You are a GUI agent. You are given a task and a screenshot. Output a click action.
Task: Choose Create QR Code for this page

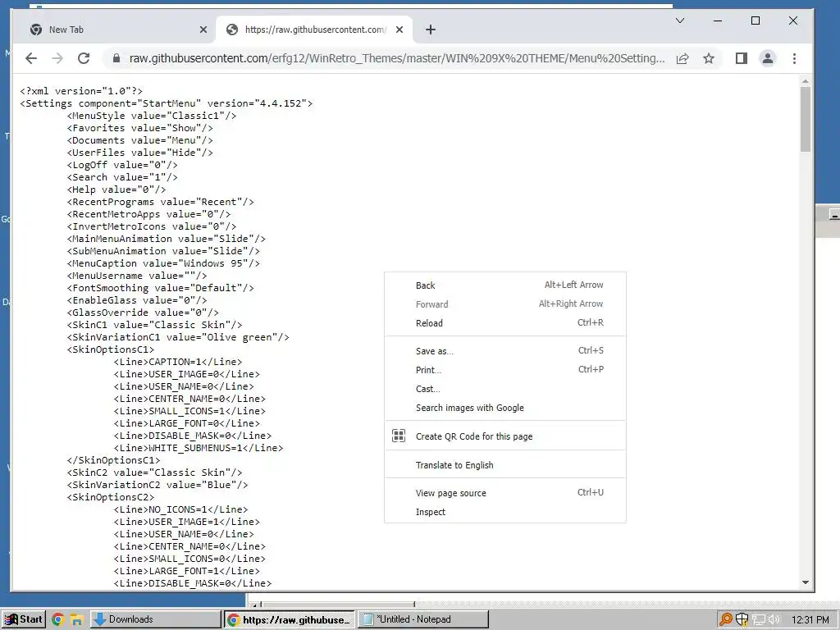[x=505, y=436]
